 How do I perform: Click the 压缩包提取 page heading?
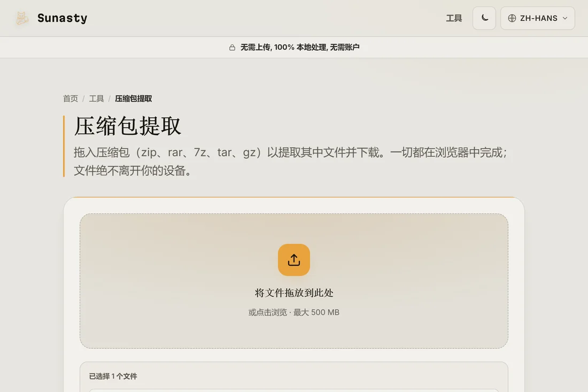pyautogui.click(x=128, y=126)
